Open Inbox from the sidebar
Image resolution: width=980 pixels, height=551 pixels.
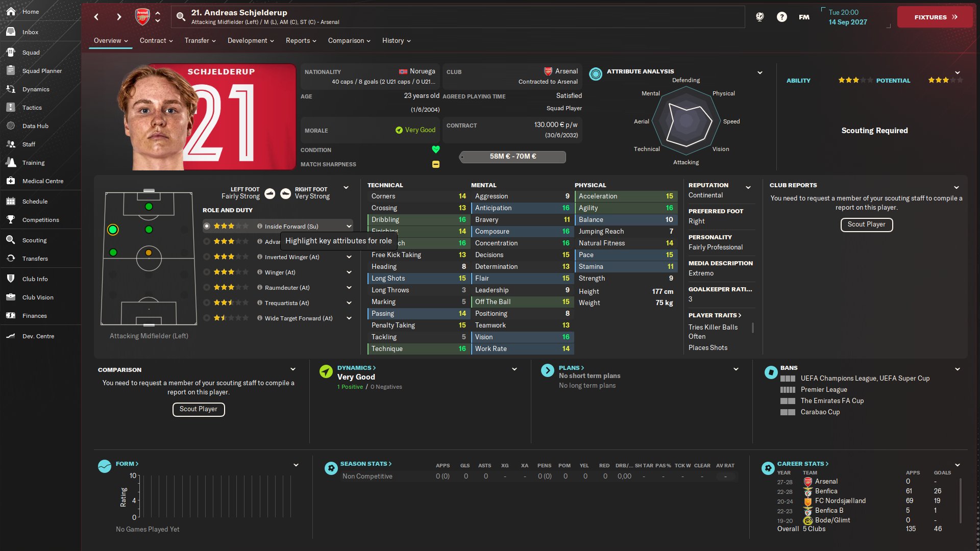30,32
